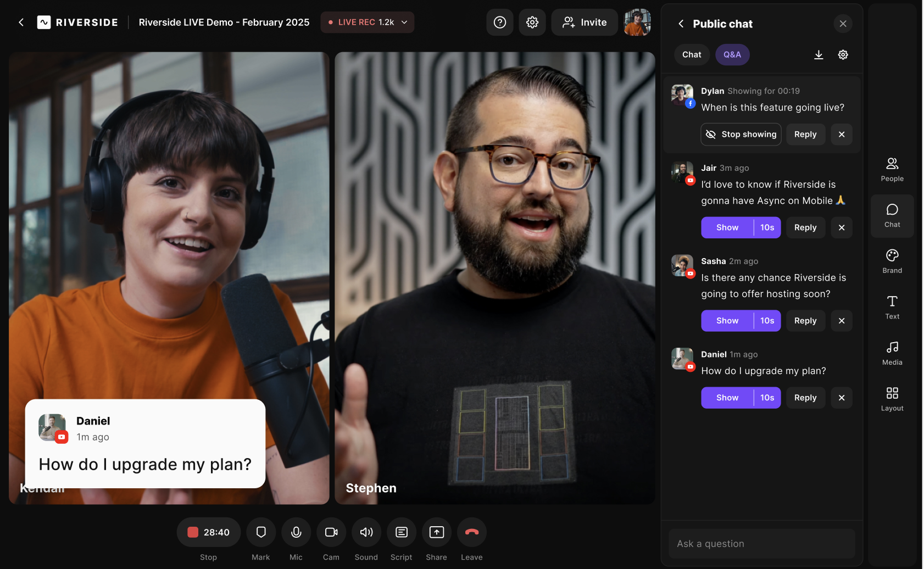Click Sasha's question about hosting
The image size is (924, 569).
(773, 286)
